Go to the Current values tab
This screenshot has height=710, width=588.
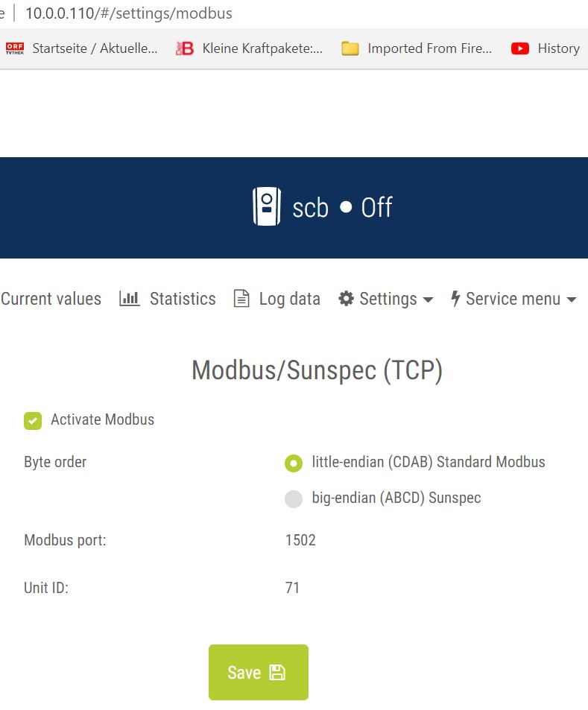coord(51,299)
